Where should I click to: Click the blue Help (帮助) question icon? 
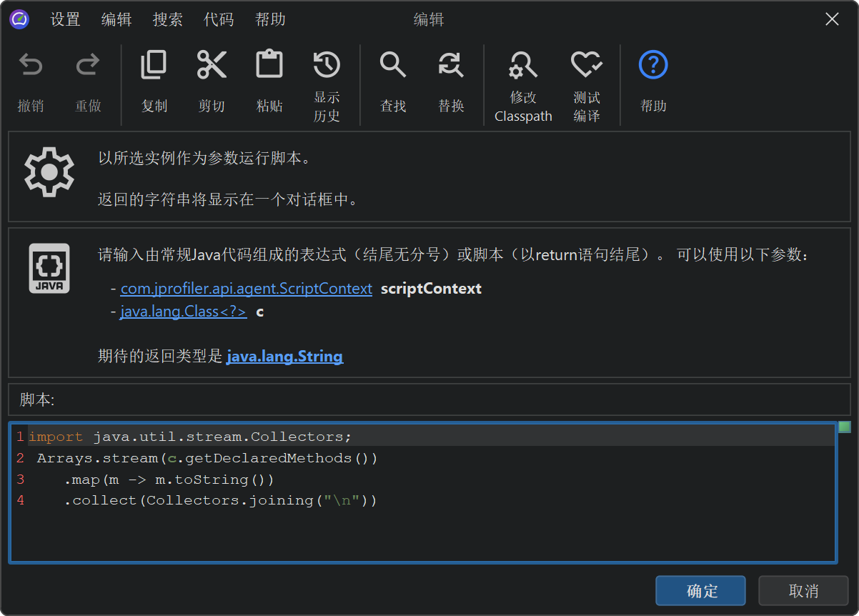(652, 66)
